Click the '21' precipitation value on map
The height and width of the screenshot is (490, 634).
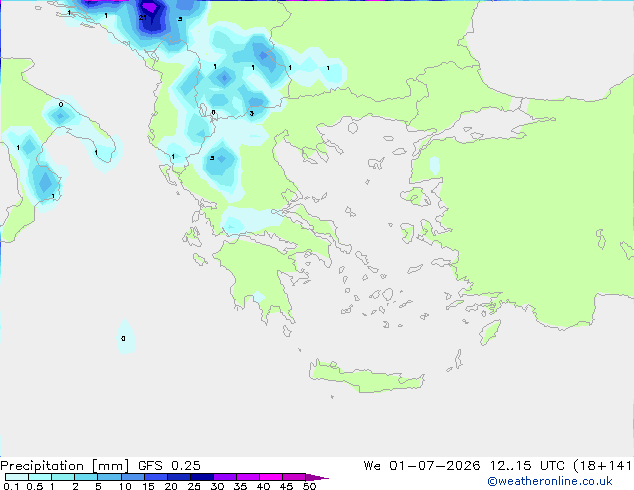pyautogui.click(x=142, y=17)
